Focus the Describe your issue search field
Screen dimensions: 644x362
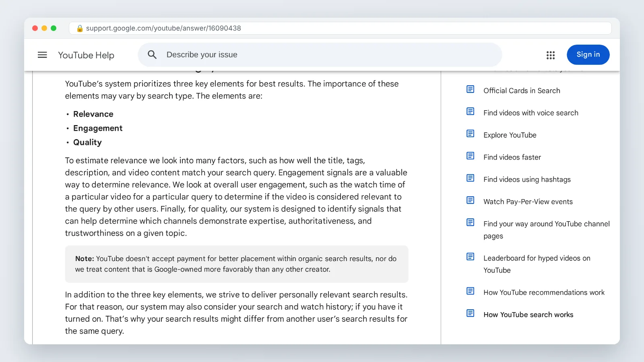(x=320, y=55)
